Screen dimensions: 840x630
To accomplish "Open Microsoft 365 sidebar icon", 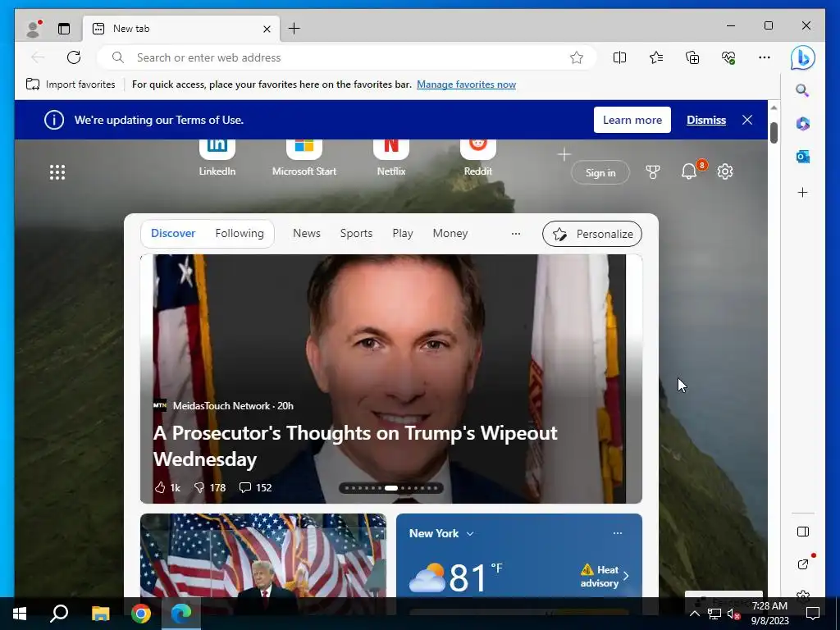I will tap(802, 123).
